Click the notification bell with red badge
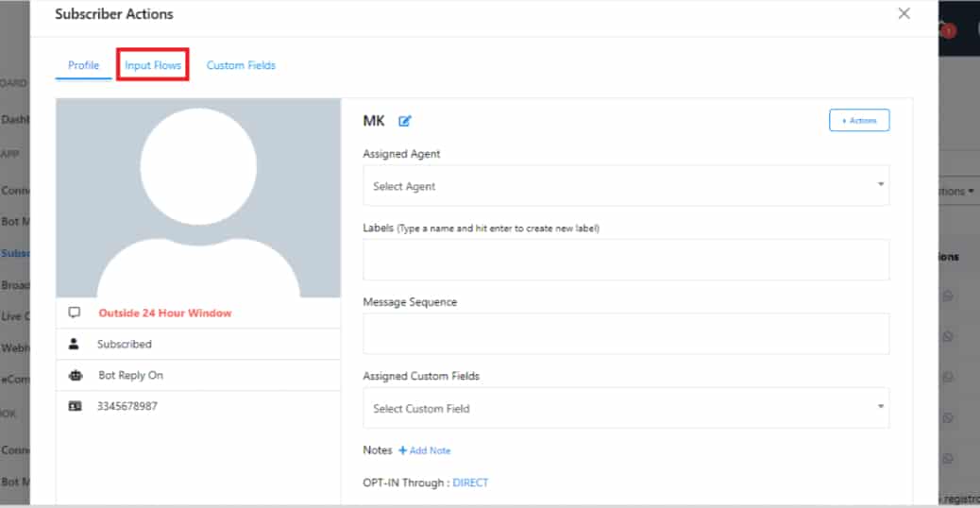 945,29
